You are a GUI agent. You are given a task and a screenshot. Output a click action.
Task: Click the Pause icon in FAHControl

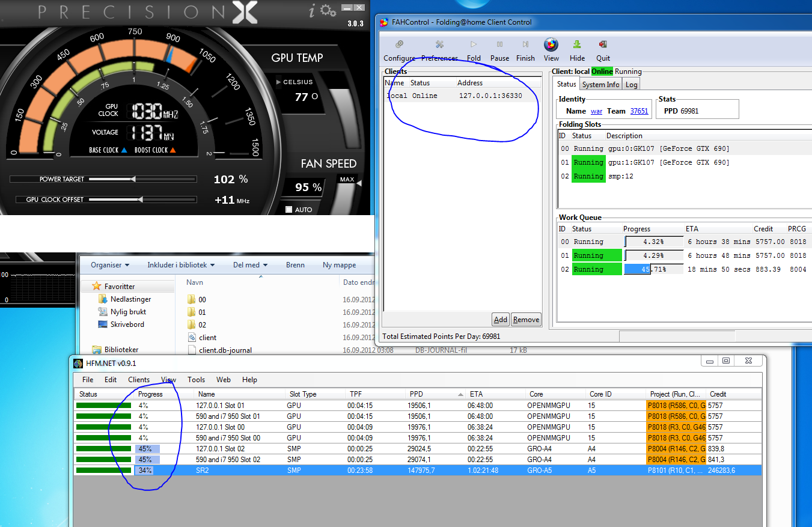[499, 44]
